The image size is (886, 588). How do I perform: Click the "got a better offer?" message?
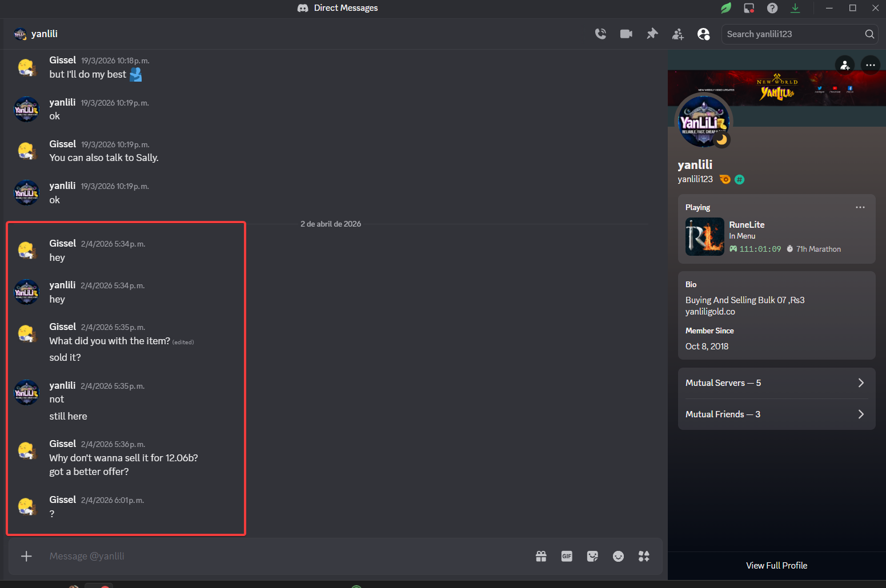(89, 472)
